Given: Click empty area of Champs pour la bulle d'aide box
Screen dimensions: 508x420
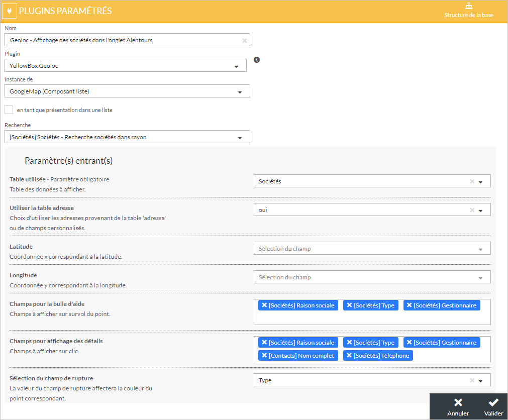Looking at the screenshot, I should click(372, 319).
